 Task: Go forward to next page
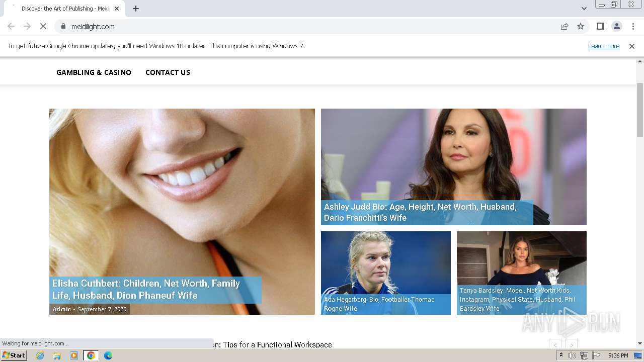tap(27, 27)
